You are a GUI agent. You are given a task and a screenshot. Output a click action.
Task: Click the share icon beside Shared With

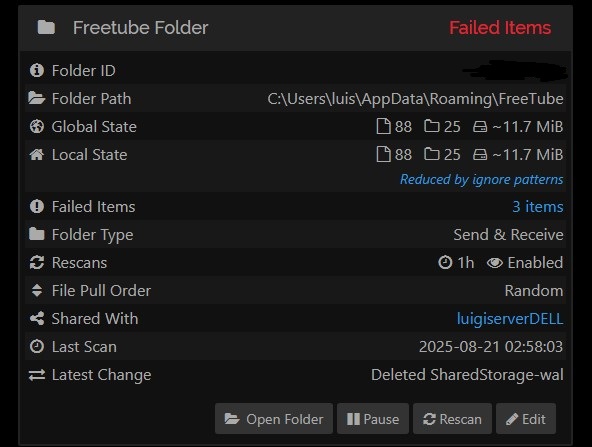click(x=37, y=319)
